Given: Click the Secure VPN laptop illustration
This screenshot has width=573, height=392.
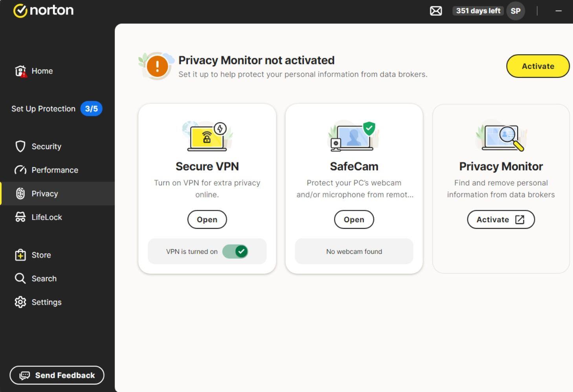Looking at the screenshot, I should [207, 136].
